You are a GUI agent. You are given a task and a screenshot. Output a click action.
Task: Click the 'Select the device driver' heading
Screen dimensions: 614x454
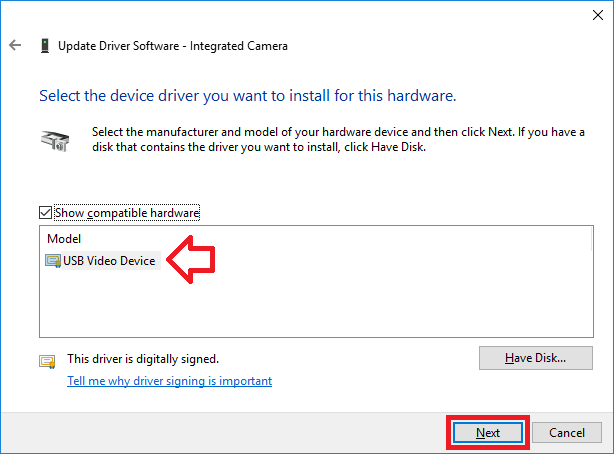coord(247,97)
